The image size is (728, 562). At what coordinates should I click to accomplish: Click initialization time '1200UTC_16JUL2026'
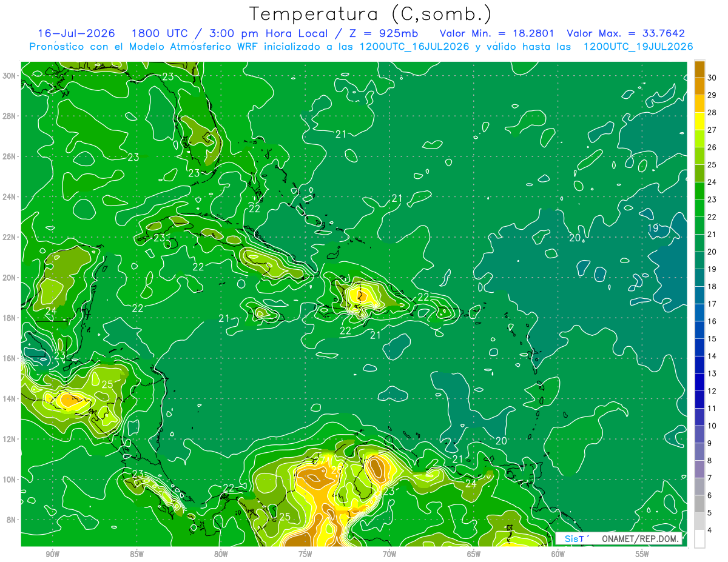[414, 47]
